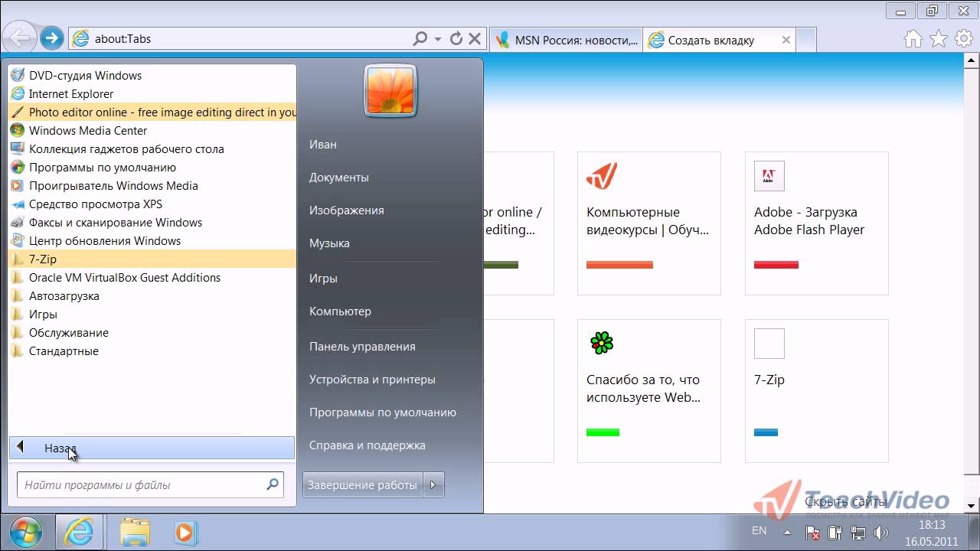Click the DVD-студия Windows icon
This screenshot has width=980, height=551.
point(18,75)
